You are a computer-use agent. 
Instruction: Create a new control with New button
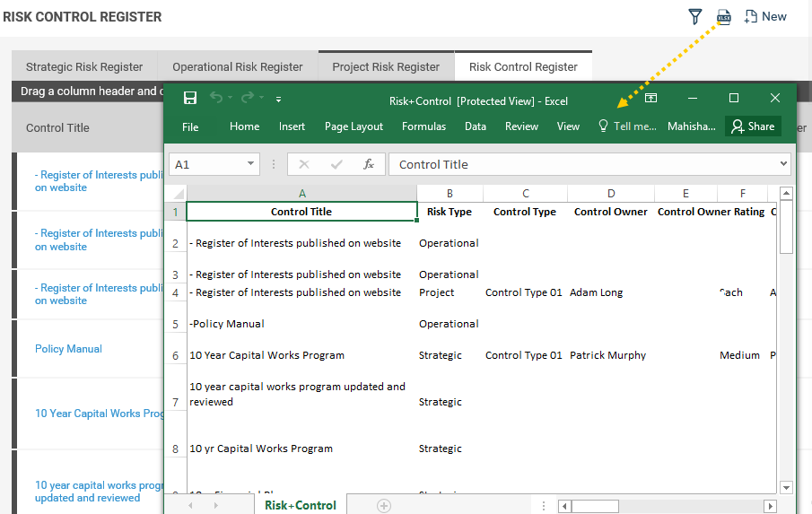coord(765,16)
